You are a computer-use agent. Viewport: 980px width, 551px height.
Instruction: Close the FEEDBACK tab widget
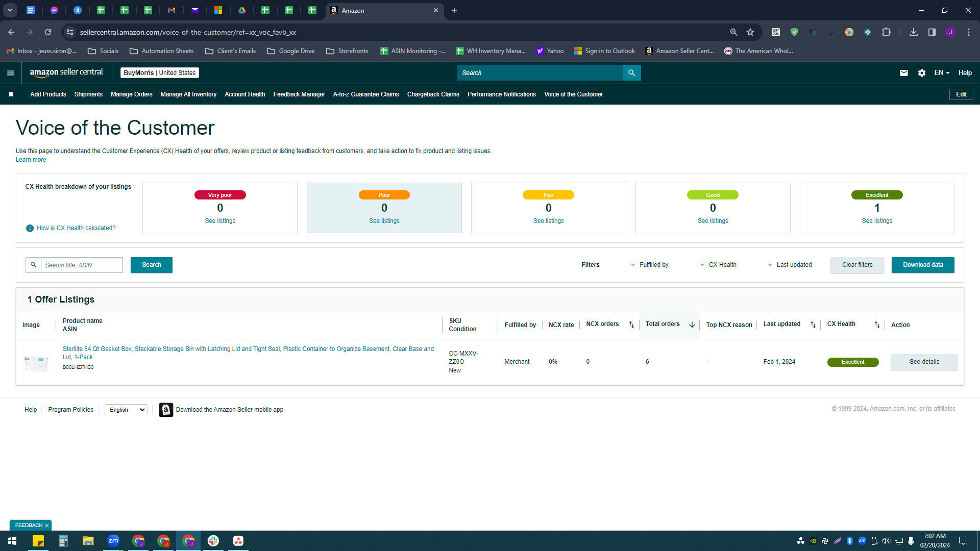47,525
